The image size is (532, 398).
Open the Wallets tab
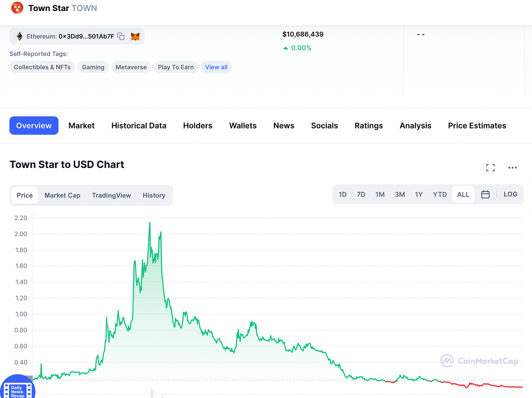[243, 125]
